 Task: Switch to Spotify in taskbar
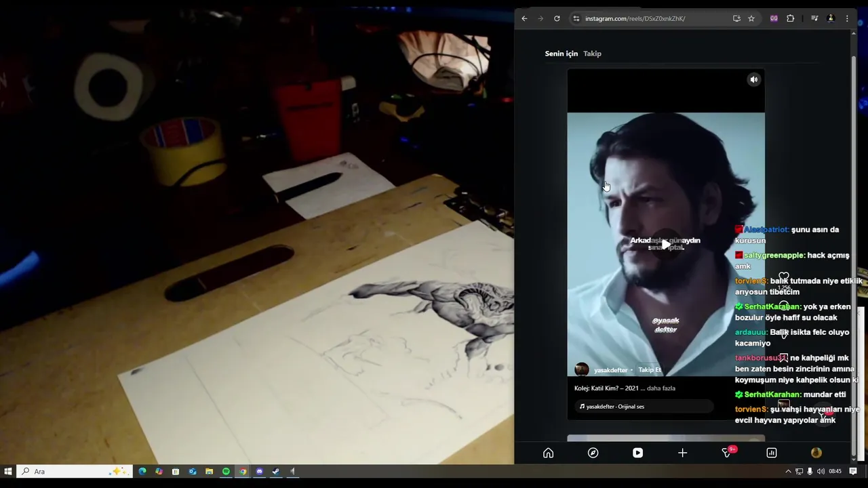pyautogui.click(x=226, y=471)
